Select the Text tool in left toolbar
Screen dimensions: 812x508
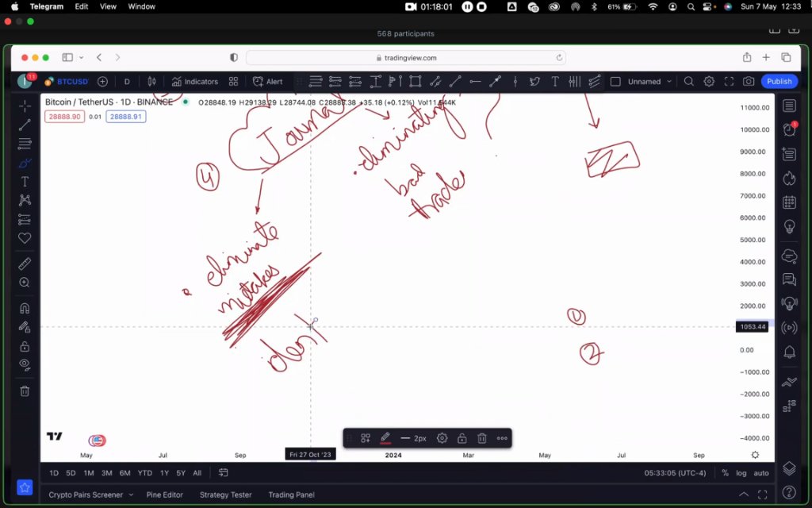click(x=25, y=182)
